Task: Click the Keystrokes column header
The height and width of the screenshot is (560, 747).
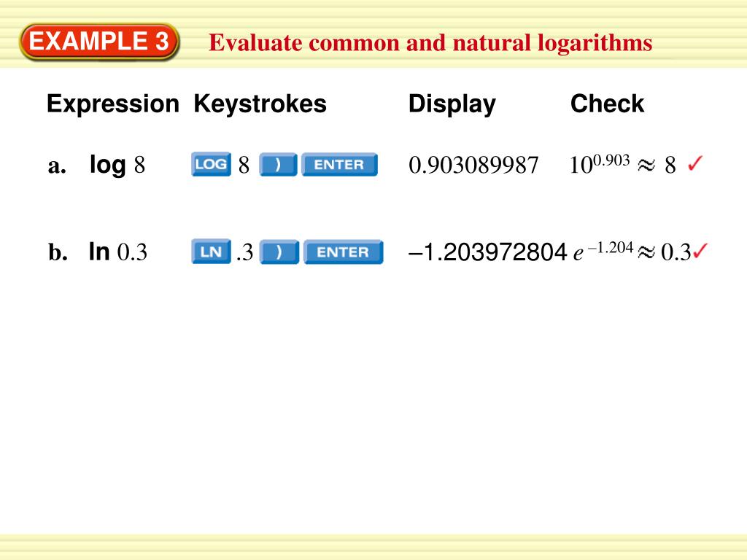Action: coord(260,104)
